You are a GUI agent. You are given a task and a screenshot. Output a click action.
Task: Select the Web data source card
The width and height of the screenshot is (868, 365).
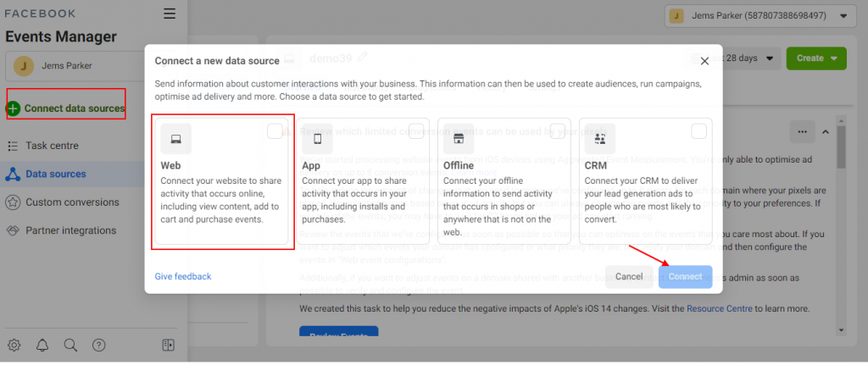(x=221, y=181)
